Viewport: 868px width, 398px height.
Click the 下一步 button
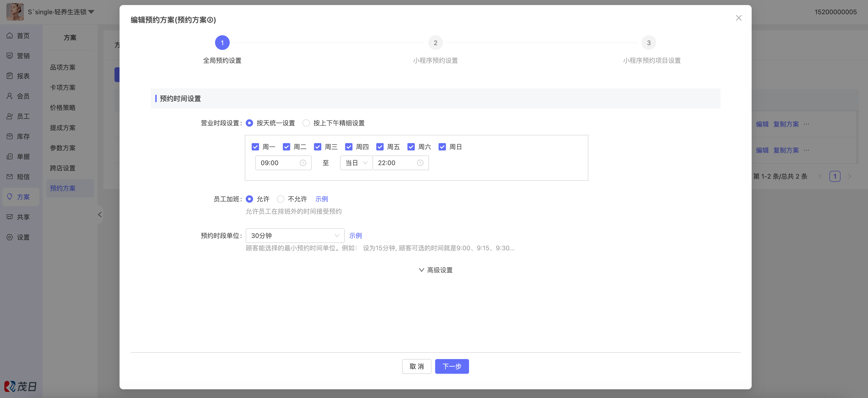[x=452, y=366]
